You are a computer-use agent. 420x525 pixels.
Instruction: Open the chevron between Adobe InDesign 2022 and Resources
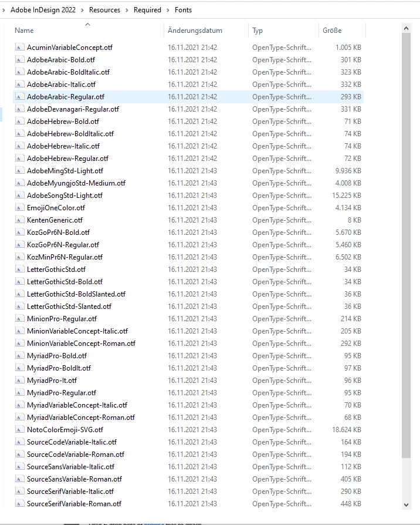tap(82, 11)
